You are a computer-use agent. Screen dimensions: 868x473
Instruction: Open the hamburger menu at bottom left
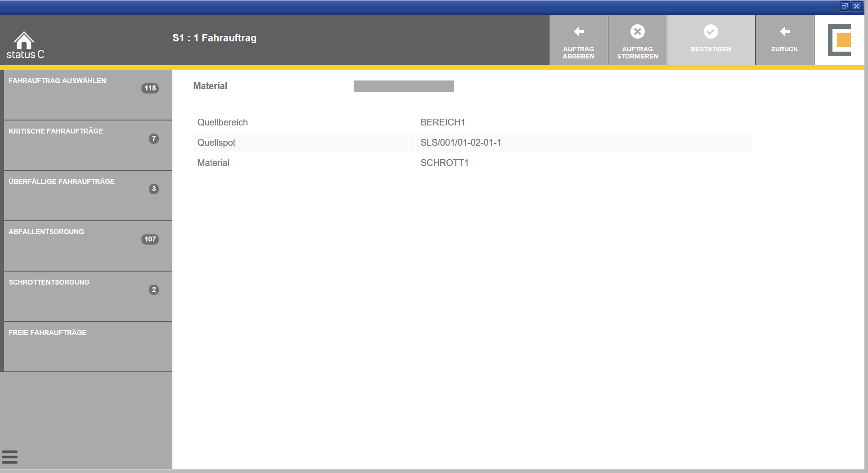point(9,457)
